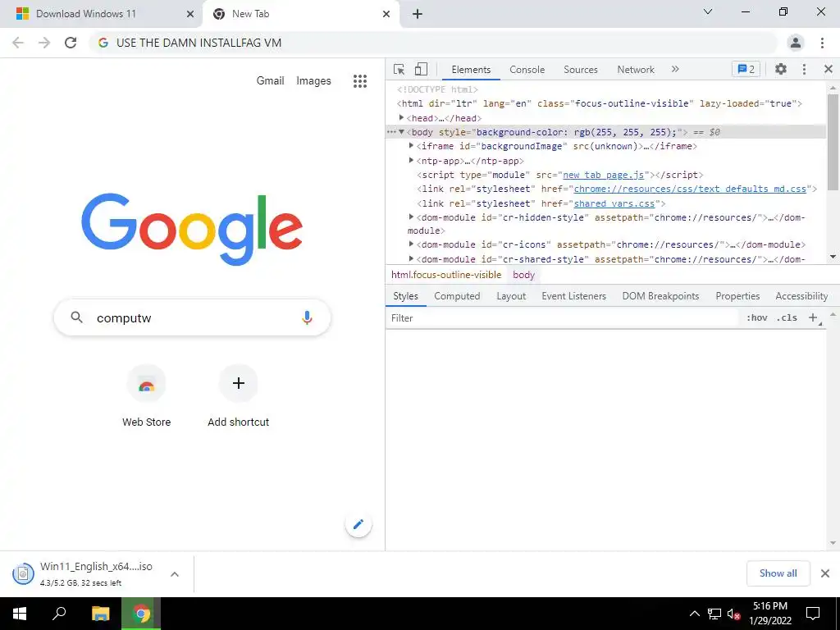Open the Chrome three-dot menu
This screenshot has height=630, width=840.
(x=822, y=43)
